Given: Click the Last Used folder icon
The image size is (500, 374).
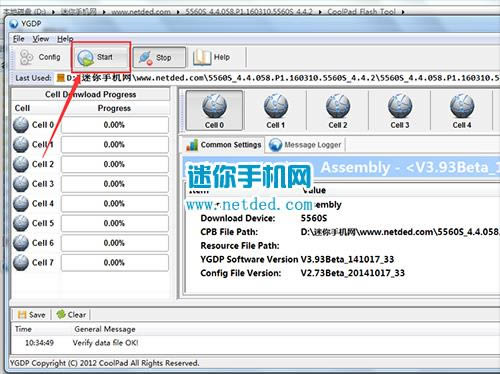Looking at the screenshot, I should pos(60,78).
